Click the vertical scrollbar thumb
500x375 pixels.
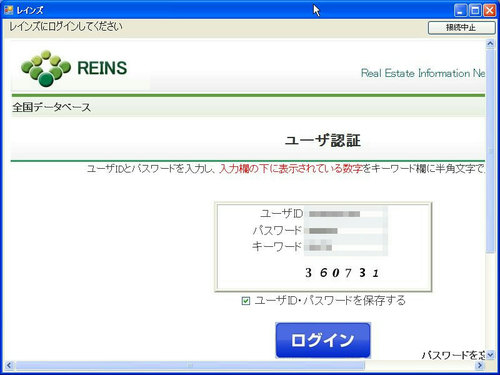click(x=490, y=151)
